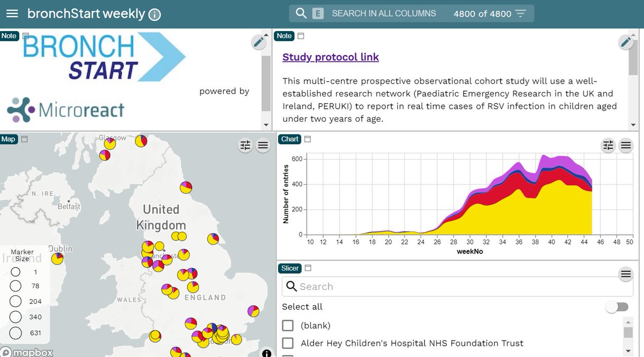Click the Belfast label on the map
Viewport: 644px width, 357px height.
point(69,206)
